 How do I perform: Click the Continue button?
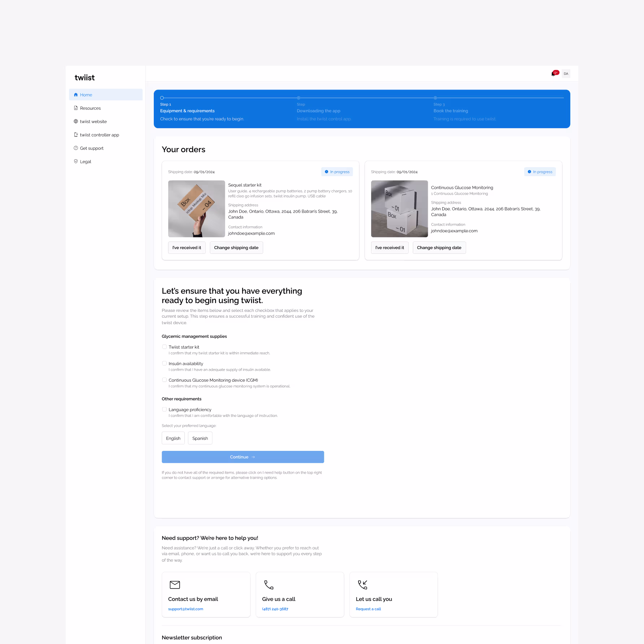coord(242,457)
